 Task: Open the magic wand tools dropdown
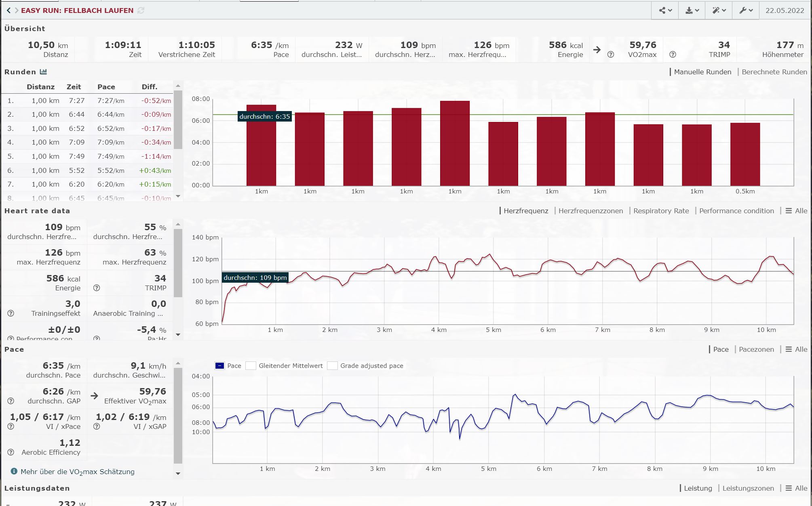click(x=719, y=10)
